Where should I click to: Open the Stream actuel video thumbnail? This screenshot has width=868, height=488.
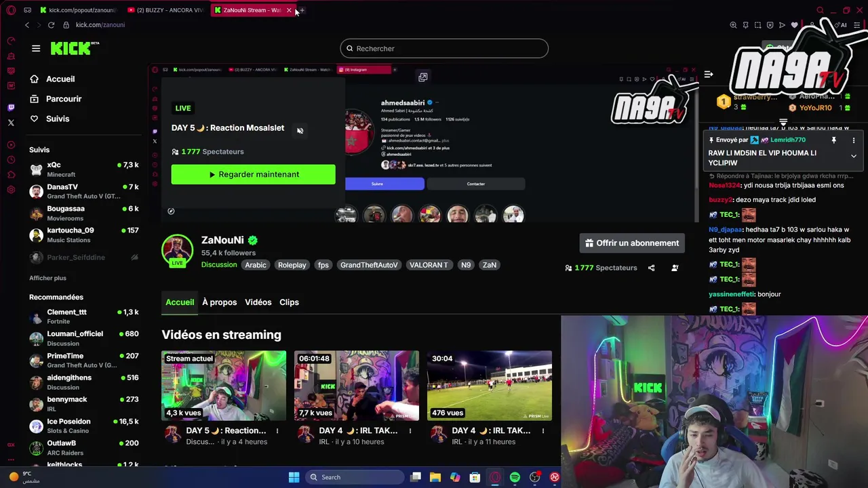click(224, 386)
